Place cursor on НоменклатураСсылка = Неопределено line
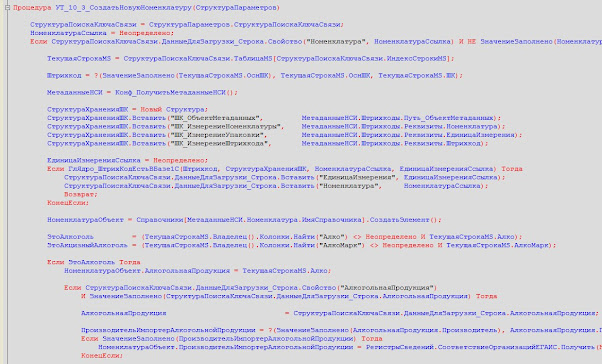This screenshot has width=602, height=364. 102,33
